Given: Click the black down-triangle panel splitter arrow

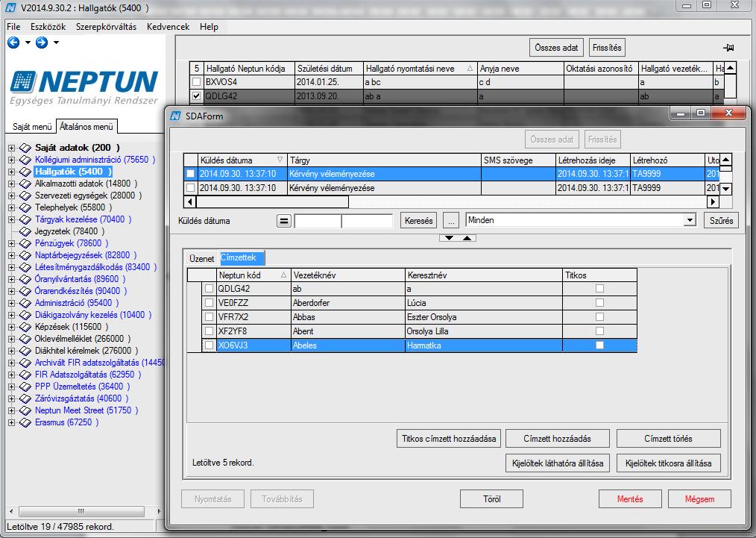Looking at the screenshot, I should click(x=449, y=238).
